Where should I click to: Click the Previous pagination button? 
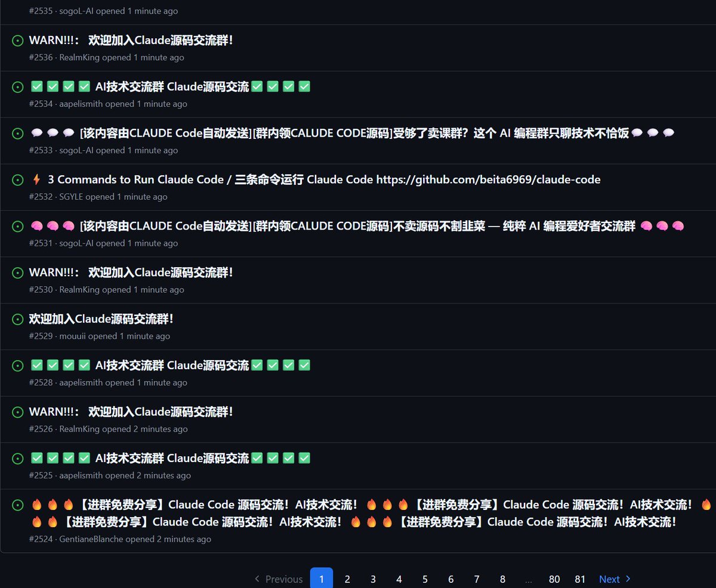click(278, 579)
